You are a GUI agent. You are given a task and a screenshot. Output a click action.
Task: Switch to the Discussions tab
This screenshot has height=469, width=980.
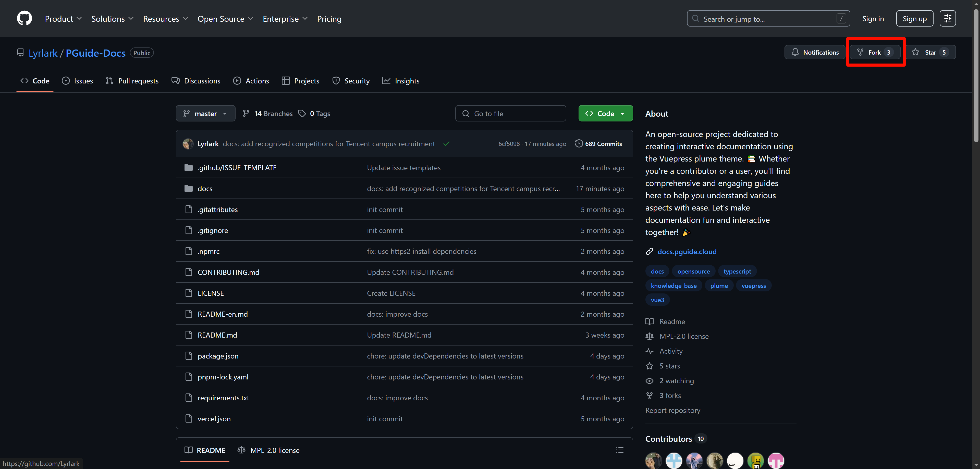(196, 81)
